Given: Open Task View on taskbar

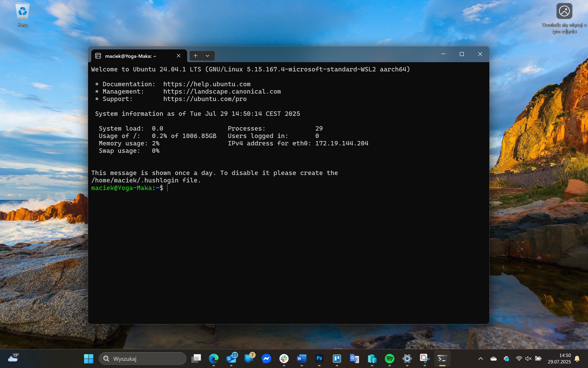Looking at the screenshot, I should [196, 359].
